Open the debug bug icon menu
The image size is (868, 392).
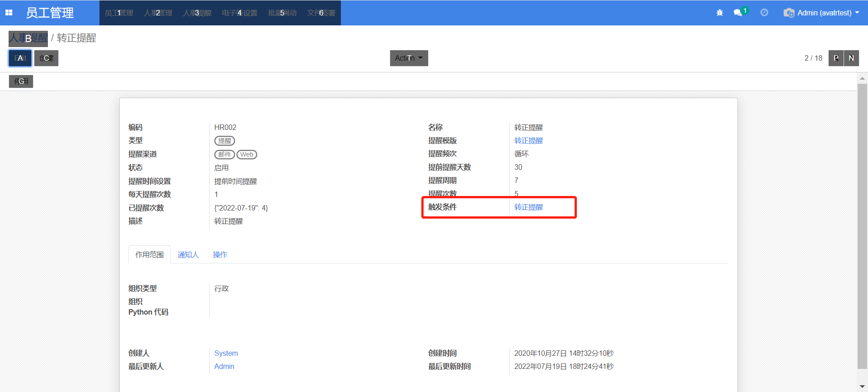[720, 13]
